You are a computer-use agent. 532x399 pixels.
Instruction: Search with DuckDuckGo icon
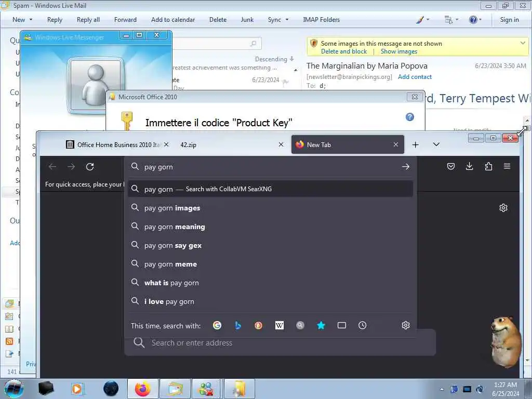pyautogui.click(x=259, y=325)
